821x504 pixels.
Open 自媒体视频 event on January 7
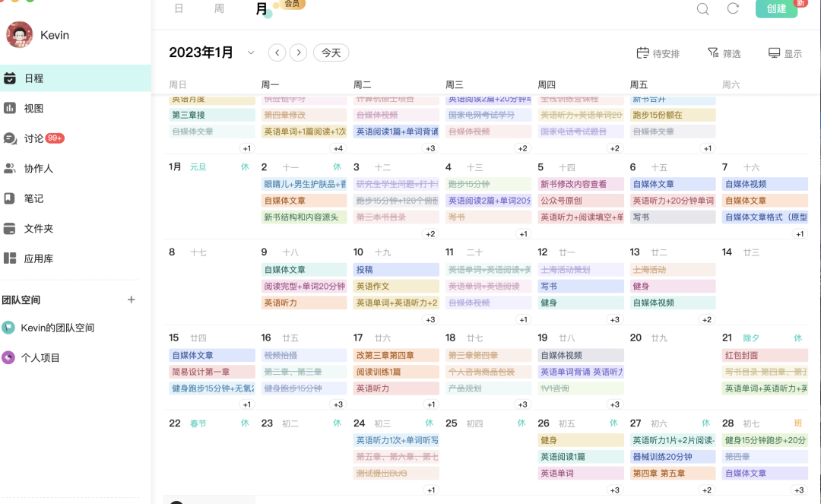click(765, 184)
